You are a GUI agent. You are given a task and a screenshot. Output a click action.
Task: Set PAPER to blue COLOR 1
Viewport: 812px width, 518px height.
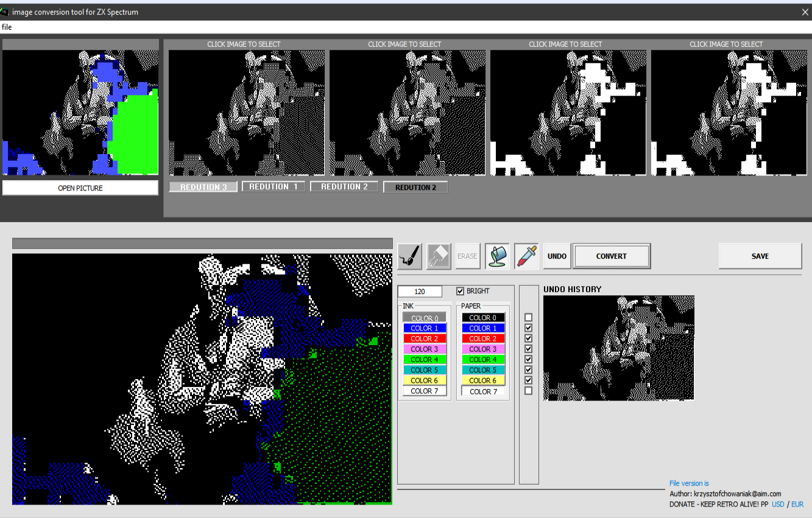pos(482,327)
